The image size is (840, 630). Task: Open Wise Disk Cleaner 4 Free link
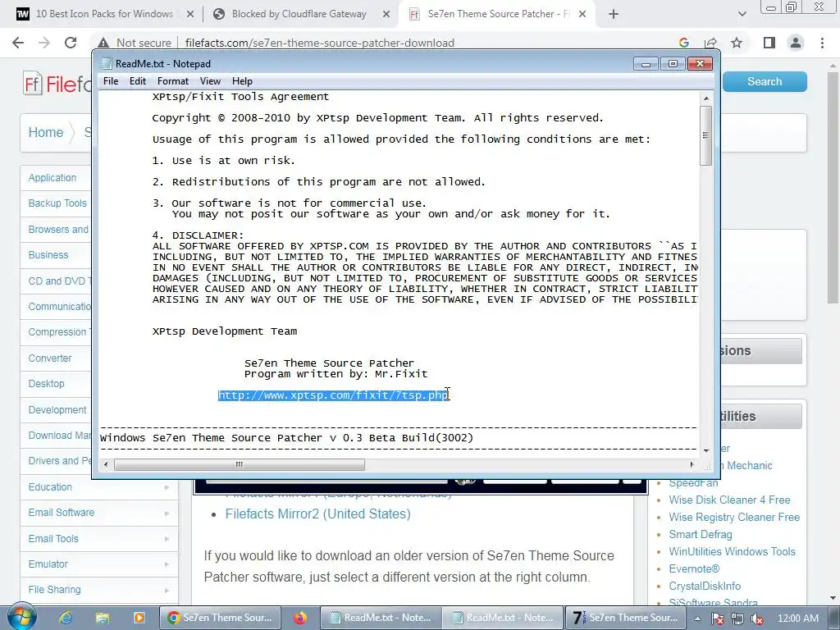tap(729, 500)
